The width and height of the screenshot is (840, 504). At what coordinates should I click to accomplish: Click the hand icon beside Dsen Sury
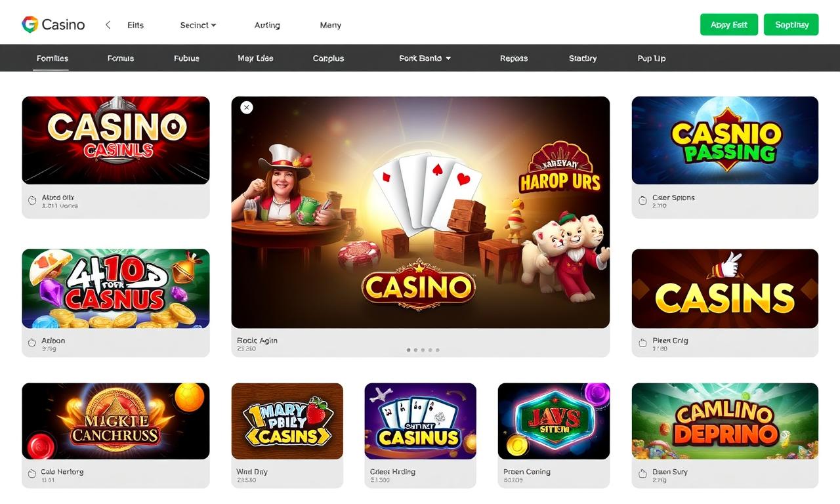point(642,474)
